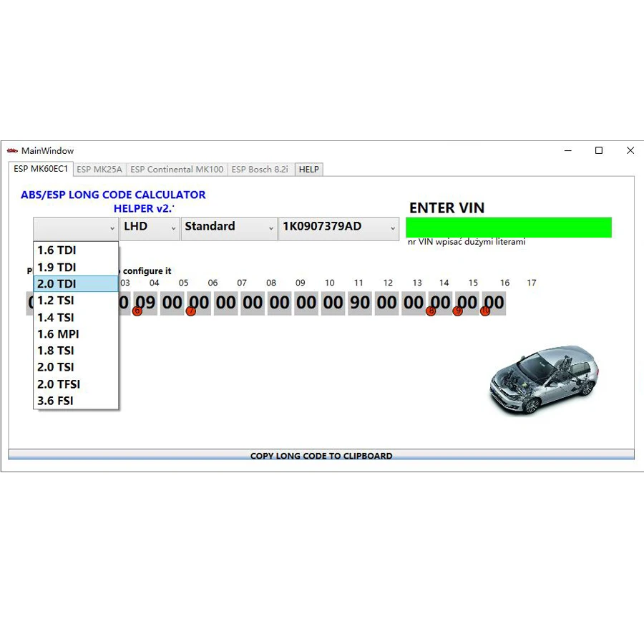Switch to the ESP MK60EC1 tab
The image size is (644, 644).
(41, 169)
